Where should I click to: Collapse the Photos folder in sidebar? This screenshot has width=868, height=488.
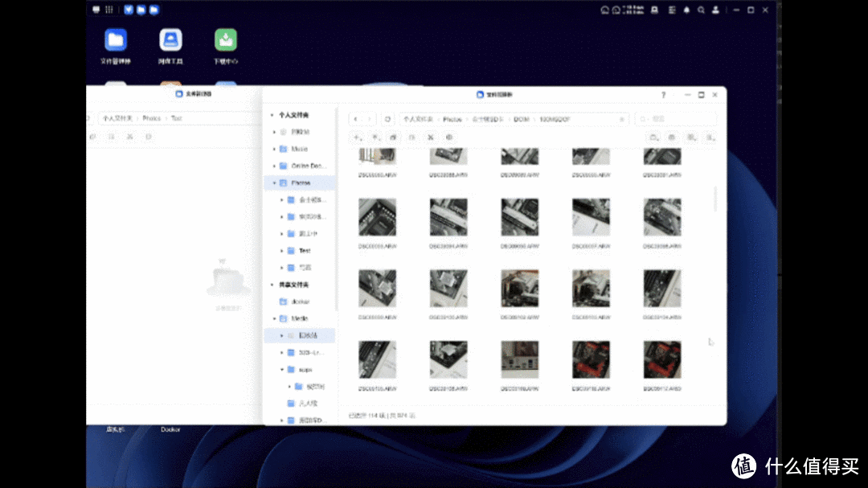[274, 183]
